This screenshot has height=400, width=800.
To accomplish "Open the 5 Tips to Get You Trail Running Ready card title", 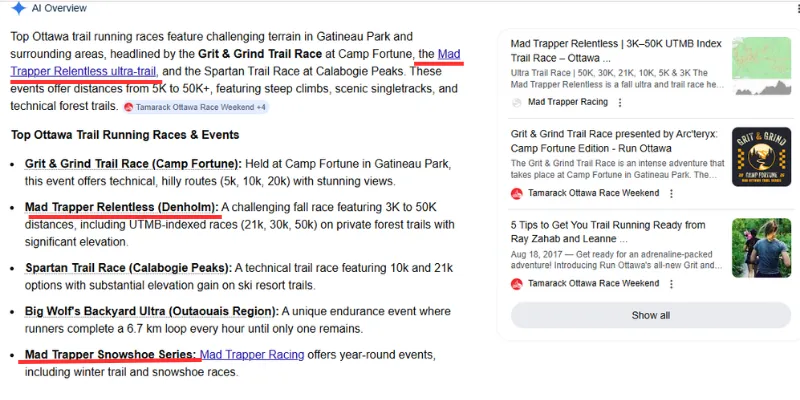I will click(x=608, y=232).
